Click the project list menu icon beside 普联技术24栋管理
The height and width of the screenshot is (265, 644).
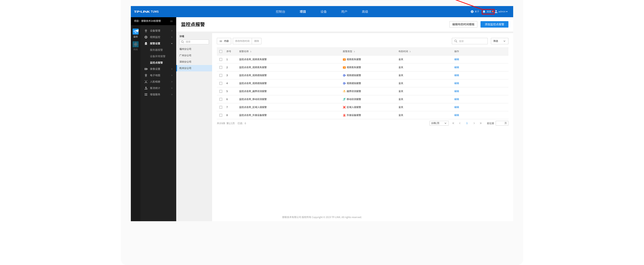[172, 21]
